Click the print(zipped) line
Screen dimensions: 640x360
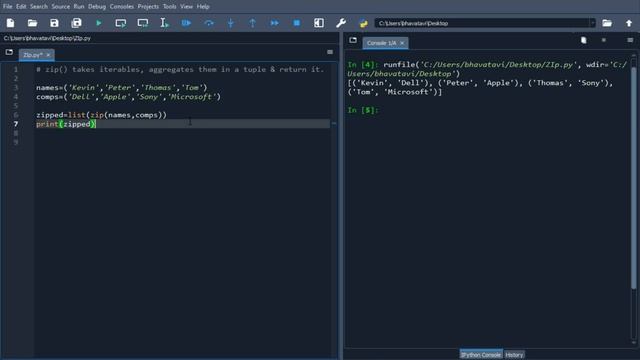tap(66, 124)
